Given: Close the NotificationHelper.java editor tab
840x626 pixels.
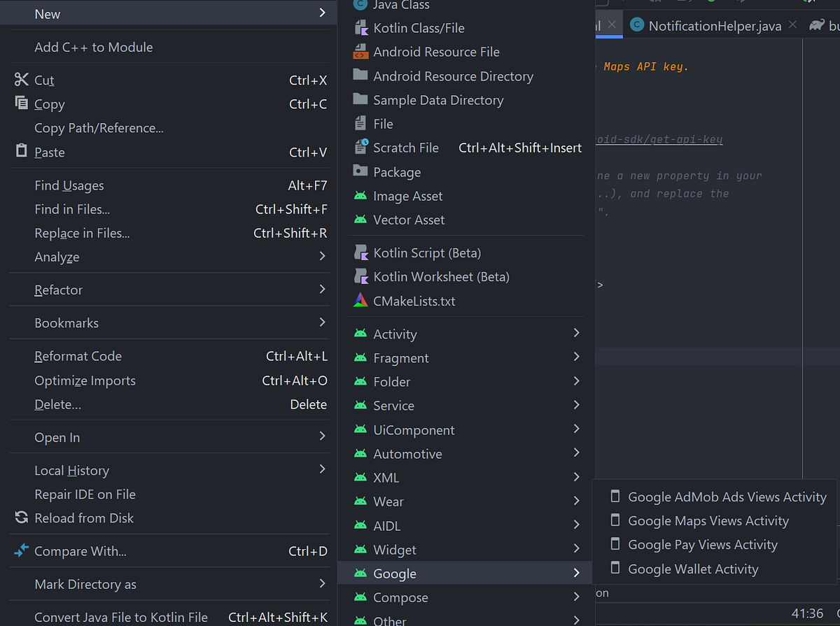Looking at the screenshot, I should coord(792,25).
